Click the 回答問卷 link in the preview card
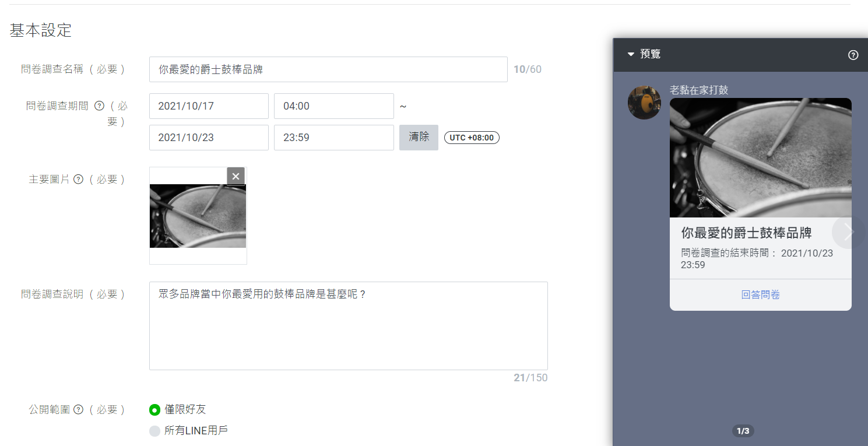Viewport: 868px width, 446px height. click(x=760, y=295)
